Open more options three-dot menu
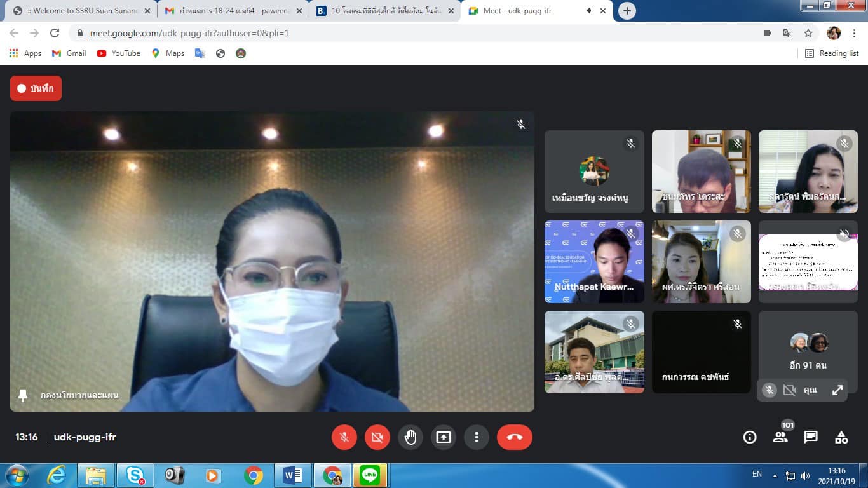The height and width of the screenshot is (488, 868). coord(477,437)
